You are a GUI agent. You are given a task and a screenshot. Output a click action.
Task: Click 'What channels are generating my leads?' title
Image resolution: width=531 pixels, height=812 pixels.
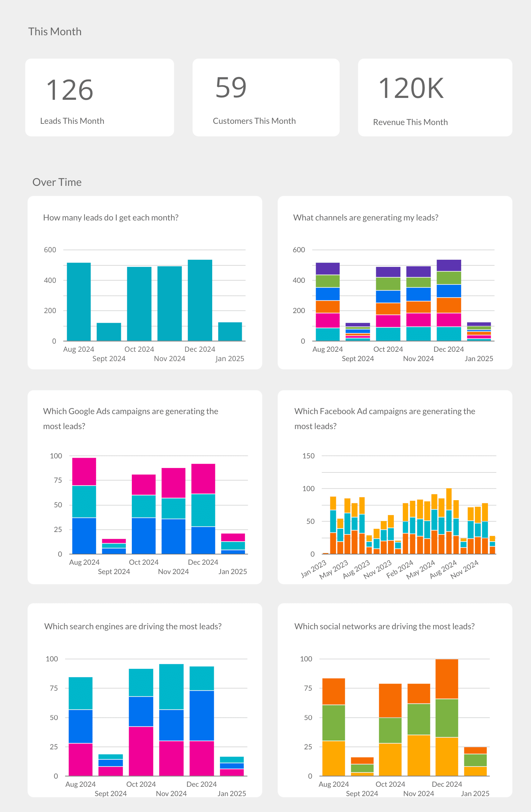click(x=366, y=218)
